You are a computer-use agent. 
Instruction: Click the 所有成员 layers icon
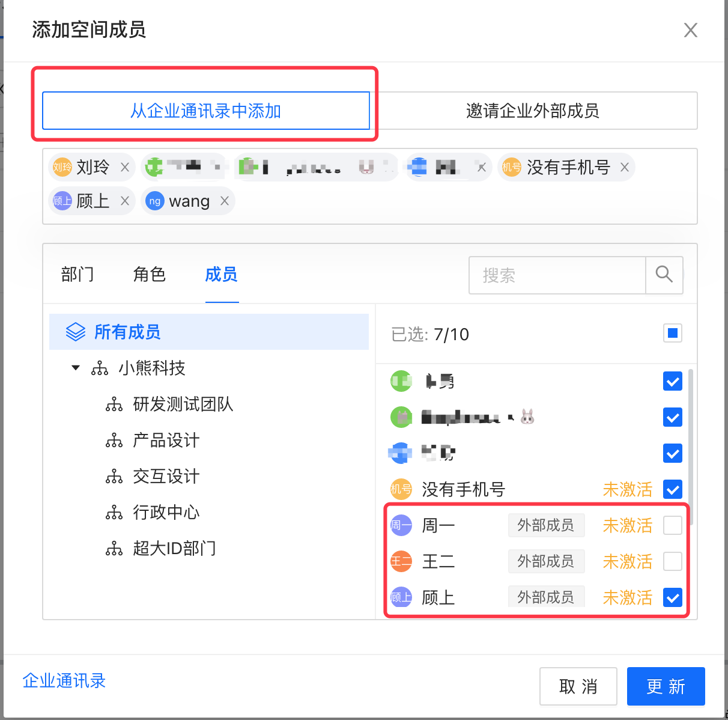[76, 332]
